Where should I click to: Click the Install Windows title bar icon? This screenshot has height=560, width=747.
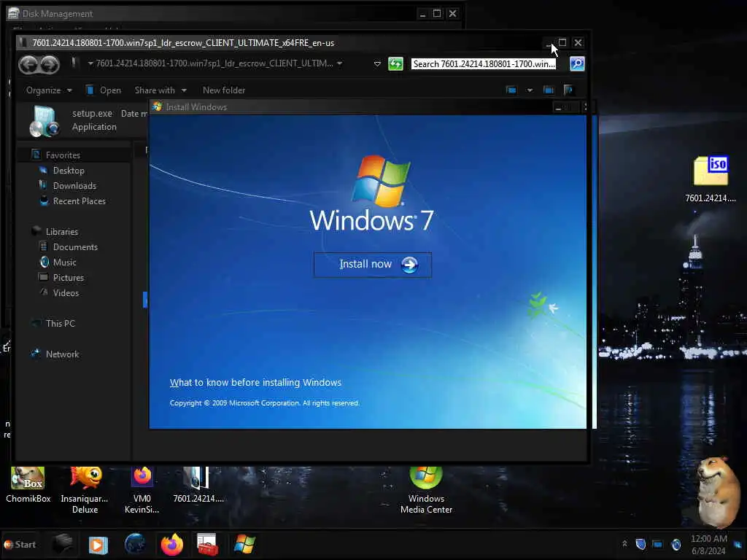pyautogui.click(x=158, y=106)
